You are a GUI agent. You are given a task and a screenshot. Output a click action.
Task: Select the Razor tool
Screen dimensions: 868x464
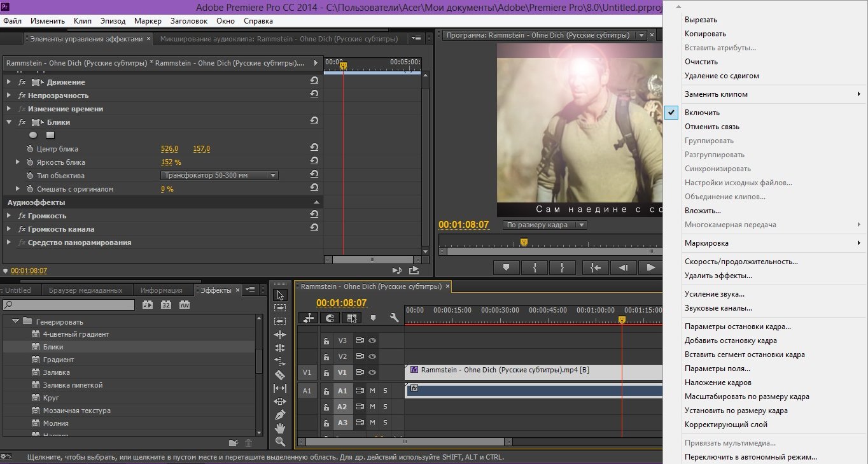click(x=280, y=375)
